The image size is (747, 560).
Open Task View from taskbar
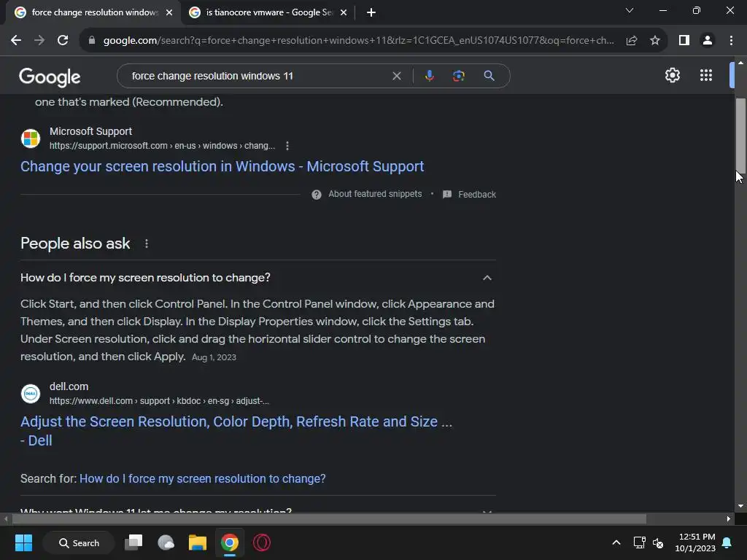tap(134, 542)
